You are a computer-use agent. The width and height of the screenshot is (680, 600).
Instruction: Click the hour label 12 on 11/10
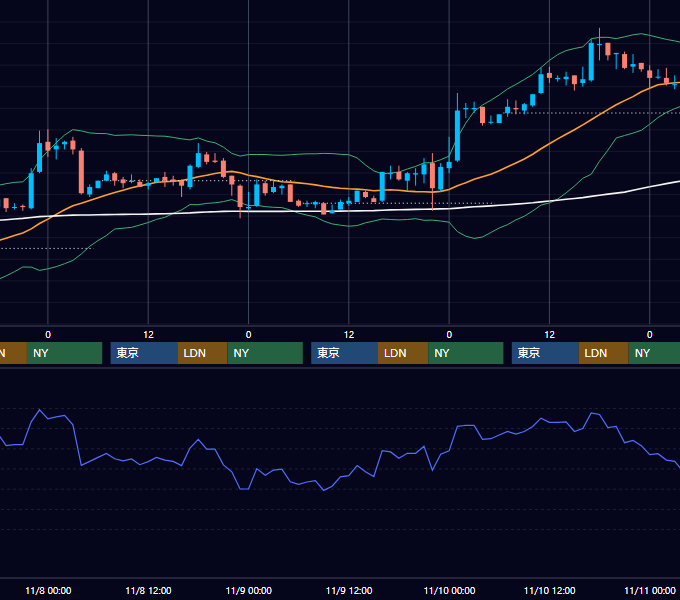tap(549, 335)
